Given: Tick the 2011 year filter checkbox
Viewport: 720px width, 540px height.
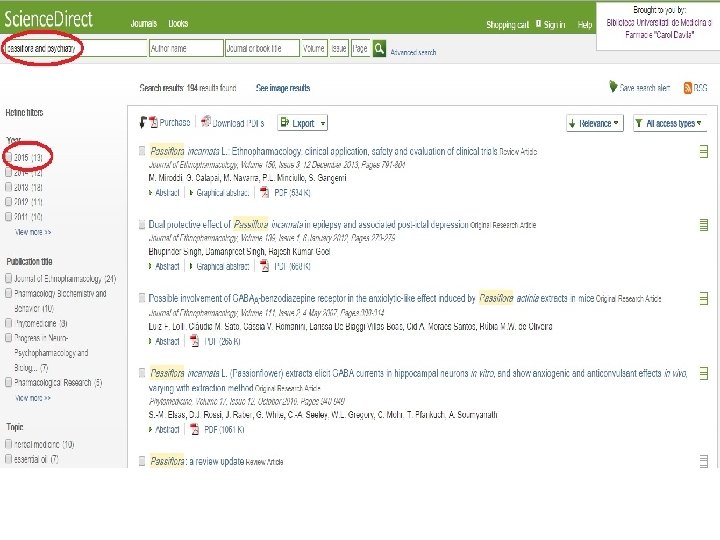Looking at the screenshot, I should point(8,216).
